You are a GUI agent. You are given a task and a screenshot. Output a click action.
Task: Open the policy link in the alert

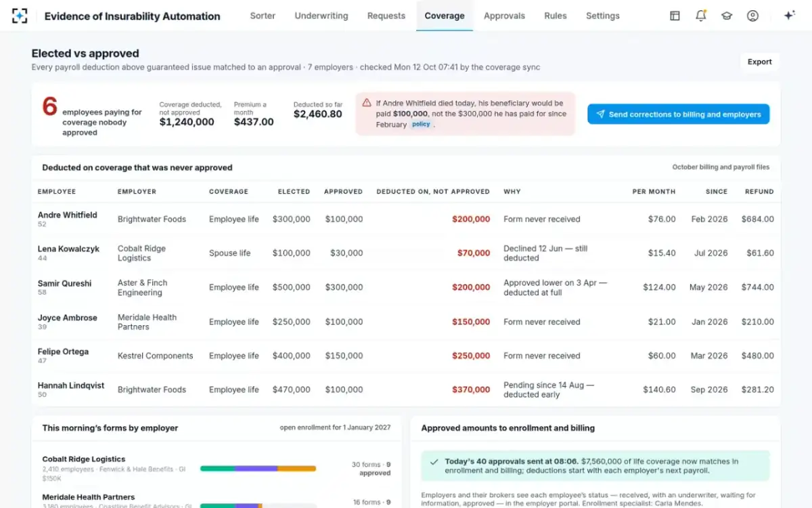coord(421,125)
